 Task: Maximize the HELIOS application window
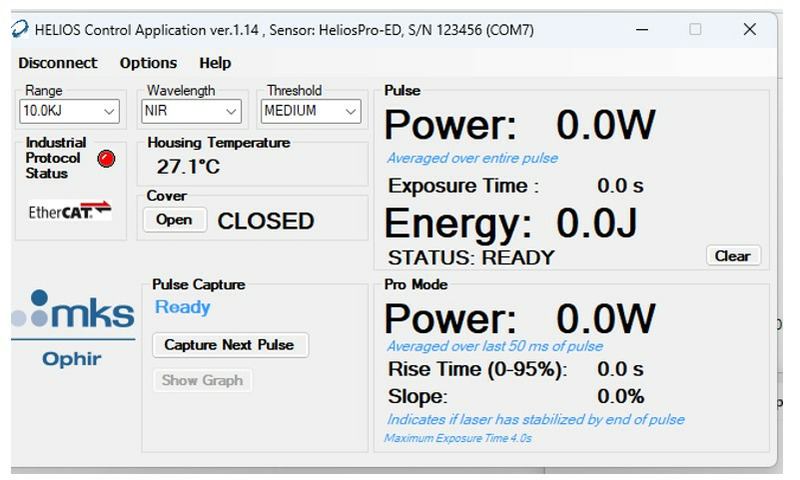click(x=695, y=30)
